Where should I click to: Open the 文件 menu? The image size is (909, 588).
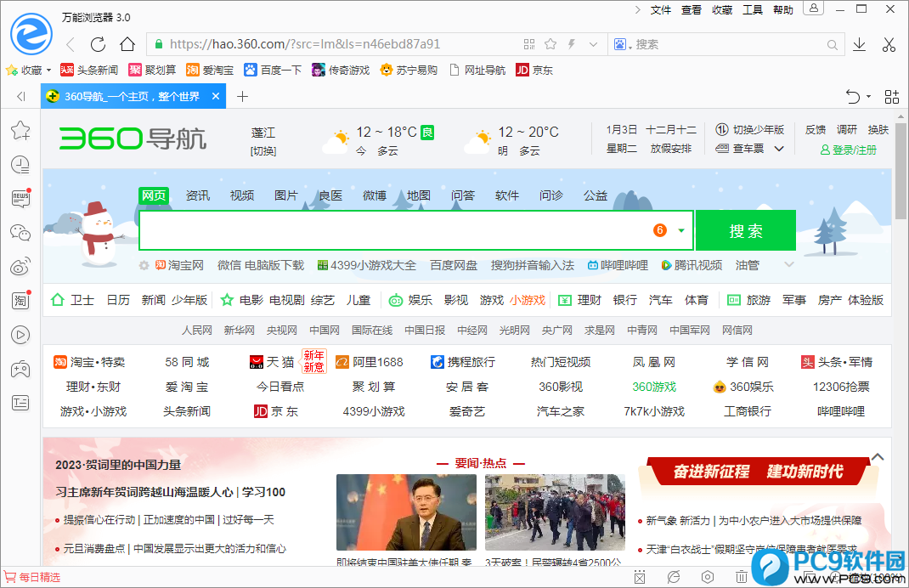[x=661, y=10]
